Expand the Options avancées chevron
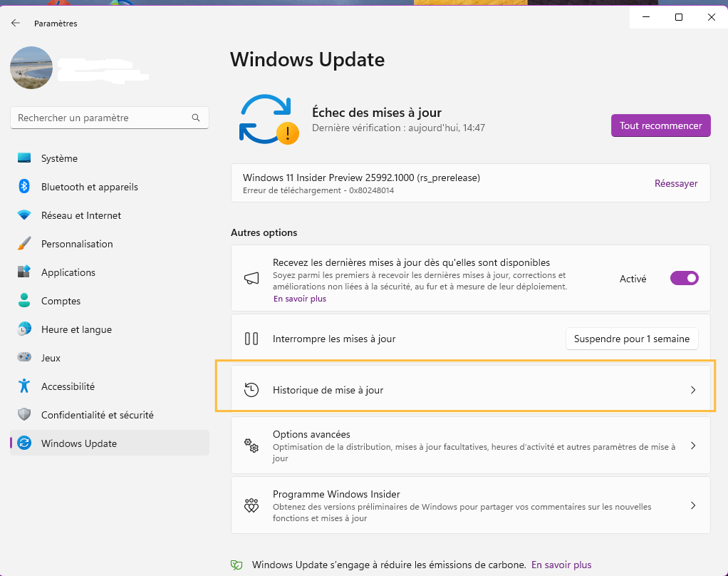728x576 pixels. (692, 446)
